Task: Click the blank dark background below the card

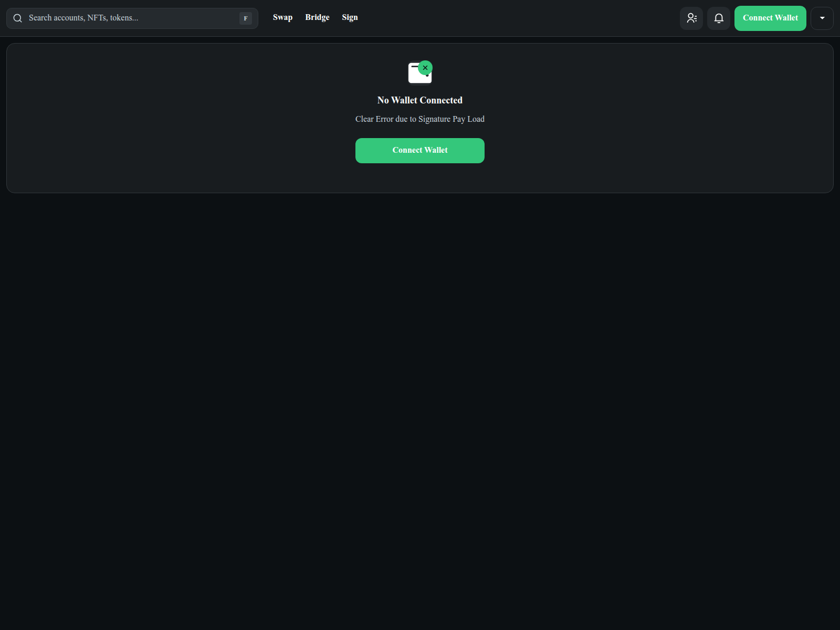Action: (x=420, y=394)
